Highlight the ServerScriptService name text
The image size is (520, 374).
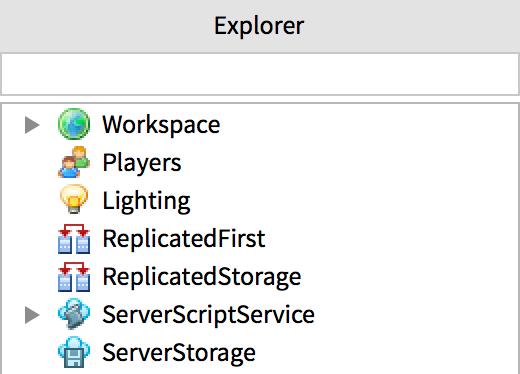[x=209, y=315]
